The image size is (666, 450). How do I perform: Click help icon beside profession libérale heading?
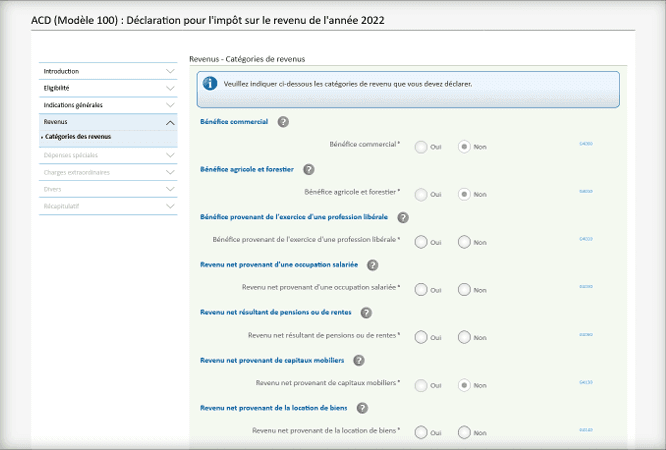click(x=403, y=217)
